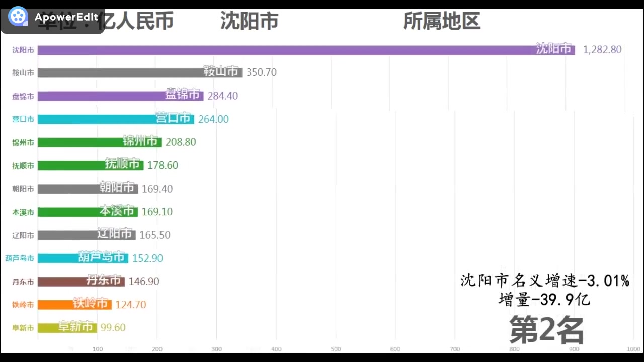
Task: Click the 1000 x-axis tick label
Action: (x=633, y=349)
